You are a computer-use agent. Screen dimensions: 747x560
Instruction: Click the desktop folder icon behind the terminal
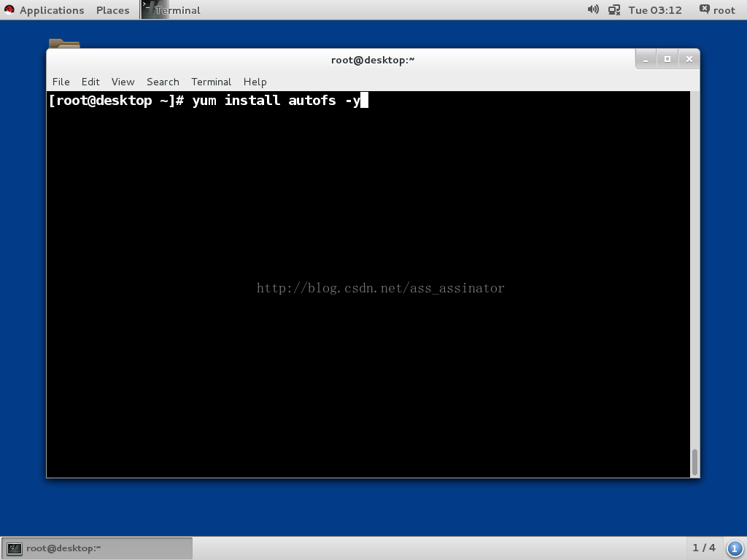click(64, 43)
